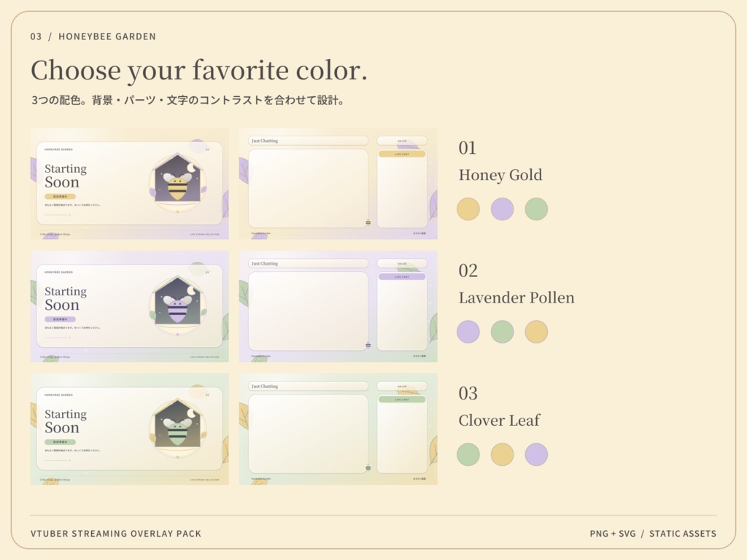This screenshot has width=747, height=560.
Task: Click the yellow LIVE CHAT label in the Honey Gold layout
Action: point(402,154)
